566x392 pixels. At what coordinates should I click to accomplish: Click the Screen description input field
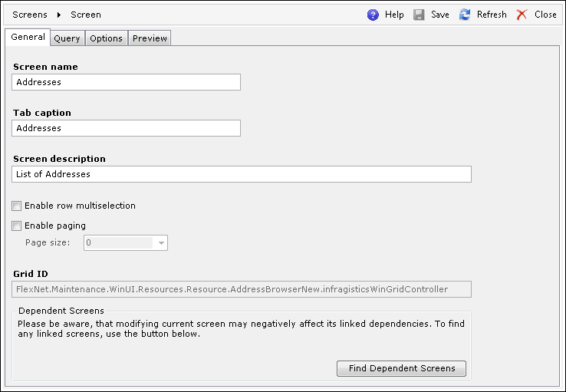tap(242, 174)
